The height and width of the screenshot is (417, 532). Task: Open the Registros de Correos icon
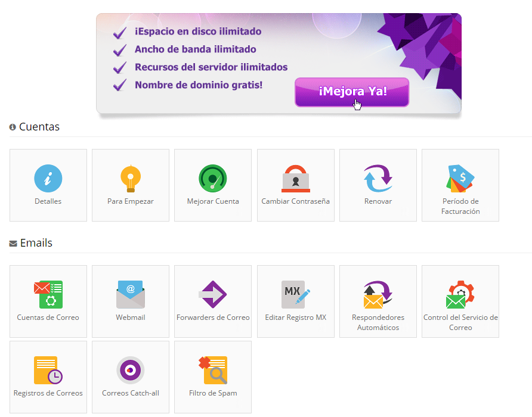click(x=48, y=370)
